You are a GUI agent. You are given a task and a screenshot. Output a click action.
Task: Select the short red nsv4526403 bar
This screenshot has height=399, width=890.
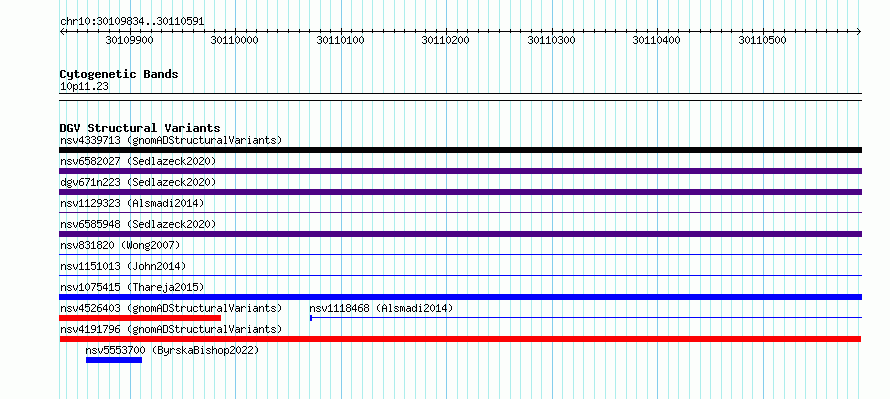[x=140, y=318]
